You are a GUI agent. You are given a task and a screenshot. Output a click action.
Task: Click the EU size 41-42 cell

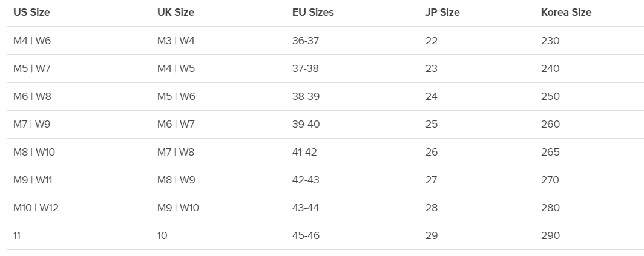[304, 153]
